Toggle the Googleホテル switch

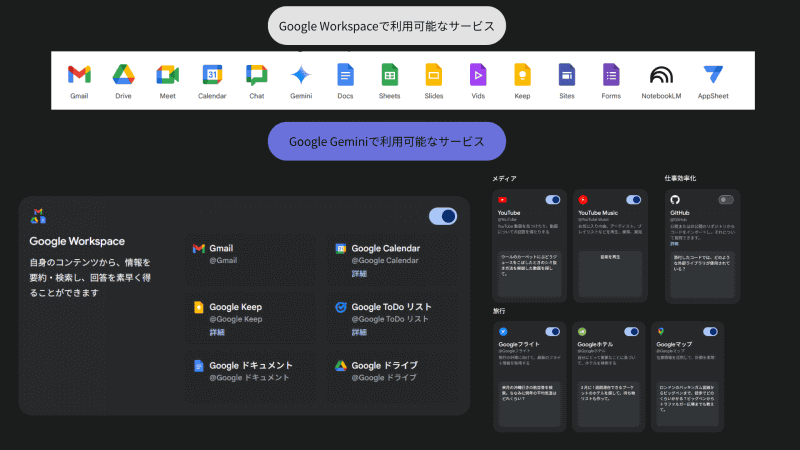pos(631,332)
